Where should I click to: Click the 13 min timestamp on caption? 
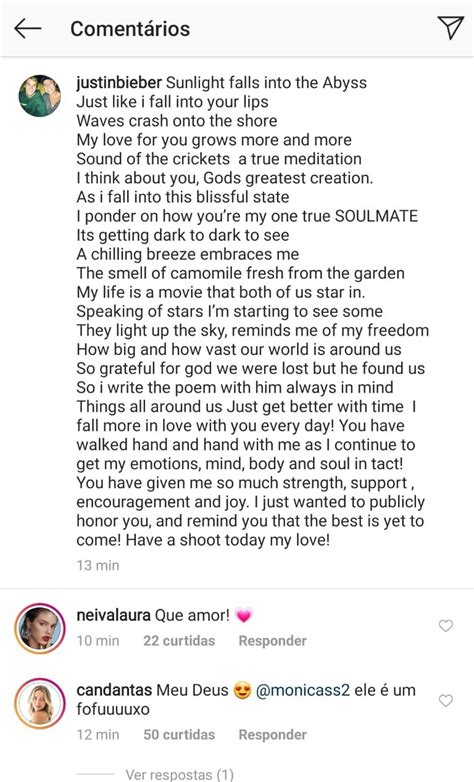point(98,565)
